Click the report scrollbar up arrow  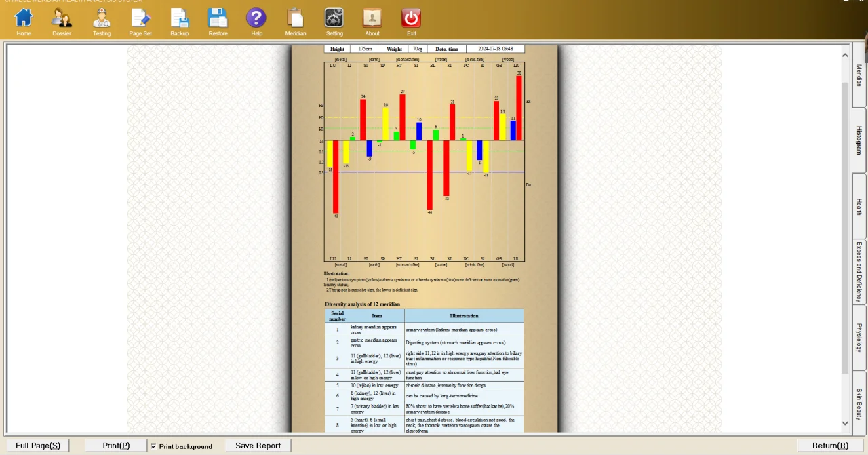pos(845,55)
